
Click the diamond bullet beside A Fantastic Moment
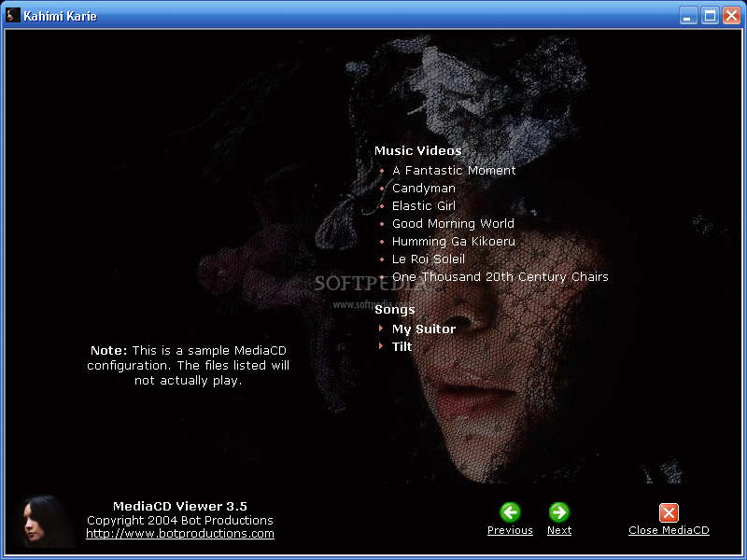pyautogui.click(x=382, y=171)
